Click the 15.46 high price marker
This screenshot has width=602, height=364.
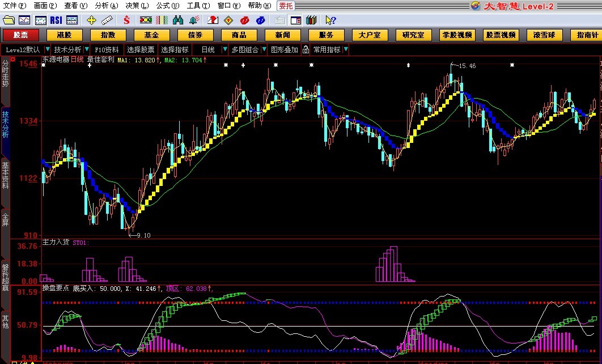(467, 66)
